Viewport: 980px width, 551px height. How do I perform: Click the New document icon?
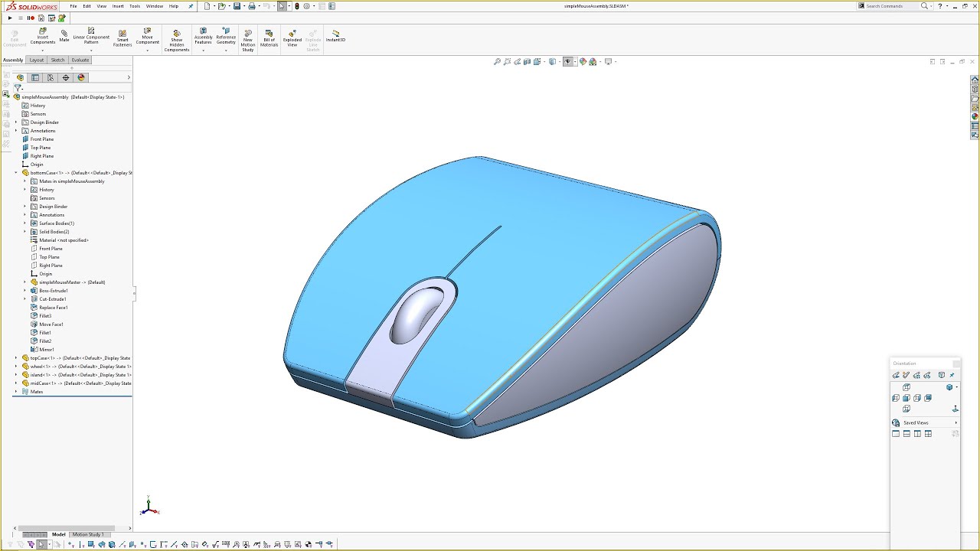tap(207, 6)
